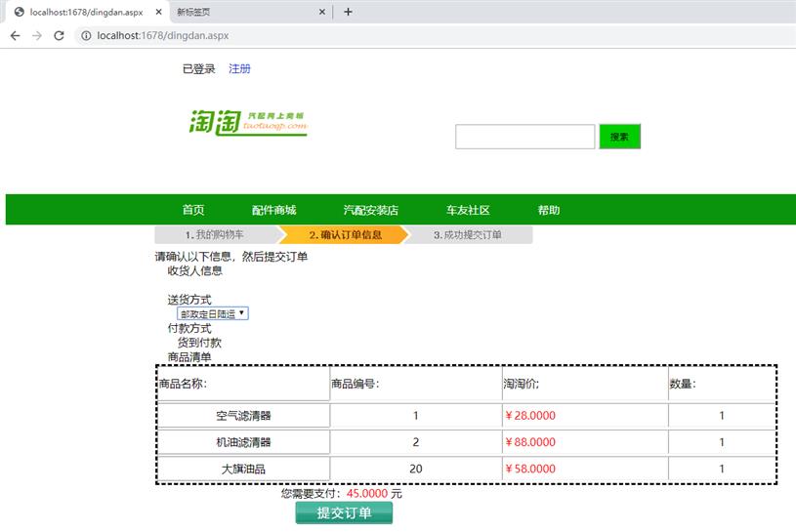Open 首页 in the green navigation bar
This screenshot has height=532, width=796.
pos(193,210)
